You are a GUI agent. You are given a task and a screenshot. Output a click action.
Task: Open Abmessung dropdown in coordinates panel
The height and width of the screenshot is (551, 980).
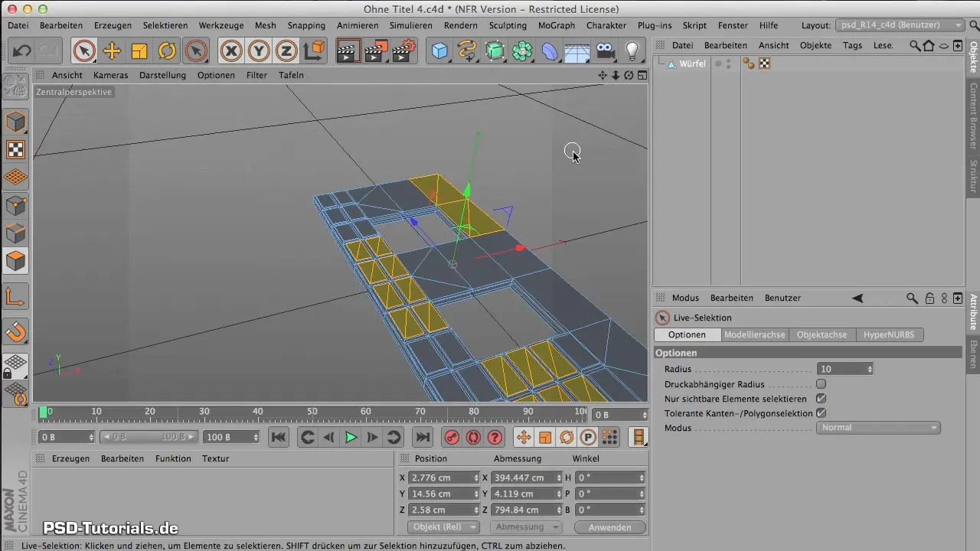click(527, 527)
